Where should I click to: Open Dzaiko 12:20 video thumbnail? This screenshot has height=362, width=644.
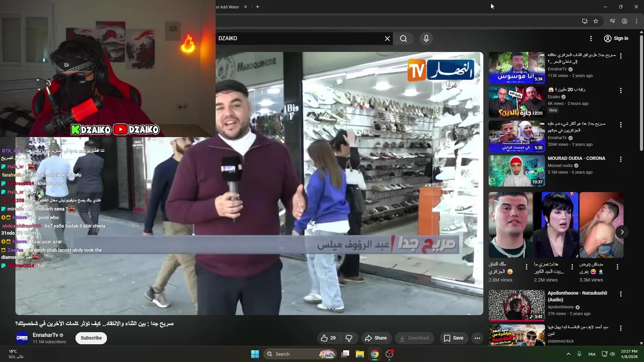click(x=516, y=102)
